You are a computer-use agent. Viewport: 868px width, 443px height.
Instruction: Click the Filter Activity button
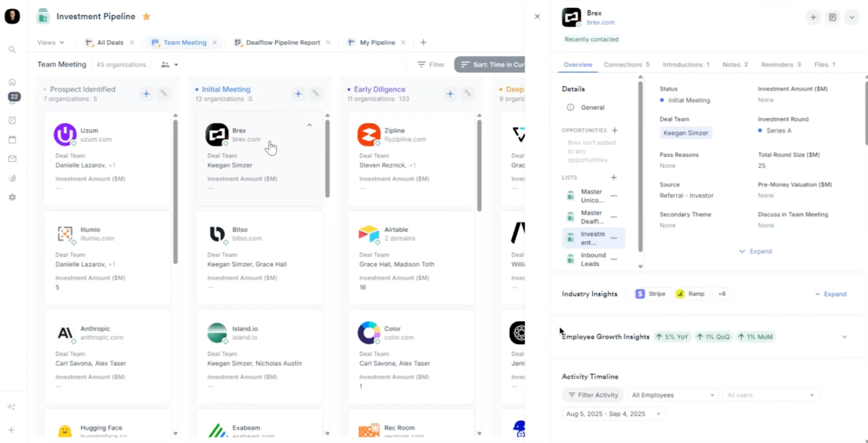click(x=593, y=395)
